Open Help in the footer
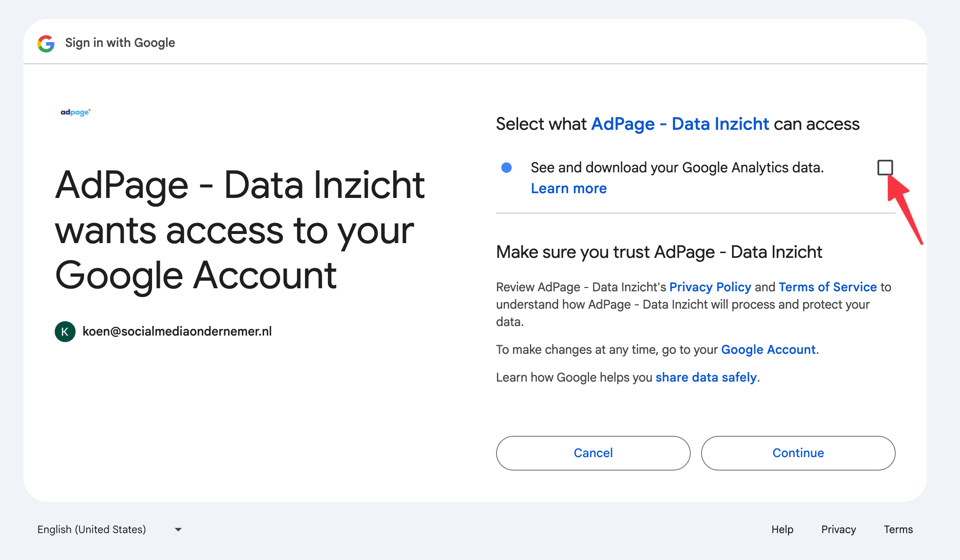 tap(782, 530)
